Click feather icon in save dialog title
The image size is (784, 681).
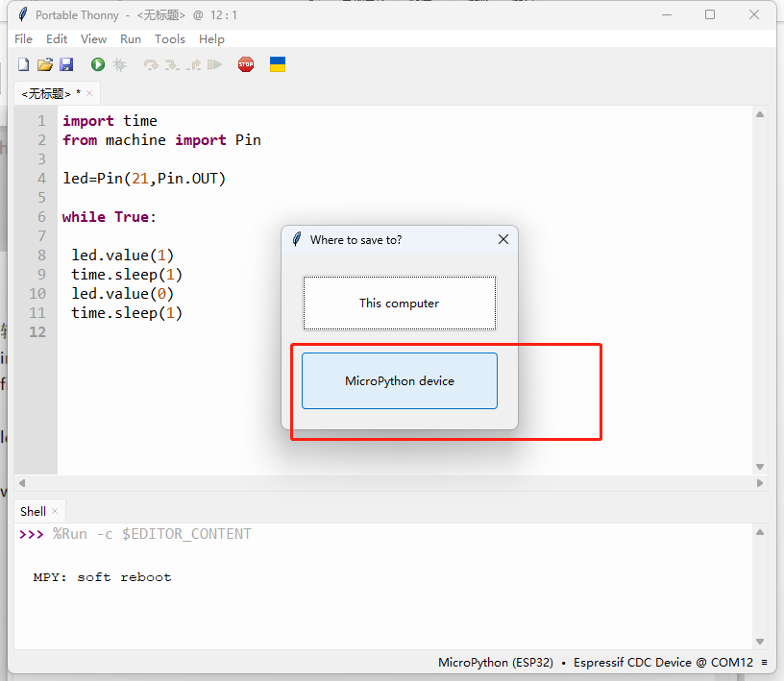click(x=297, y=239)
